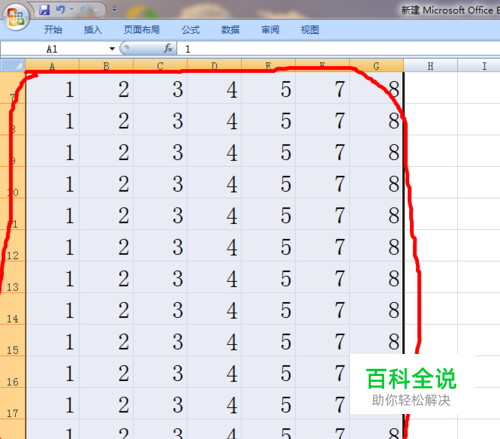Click the Select All corner triangle
Viewport: 500px width, 439px height.
(13, 65)
